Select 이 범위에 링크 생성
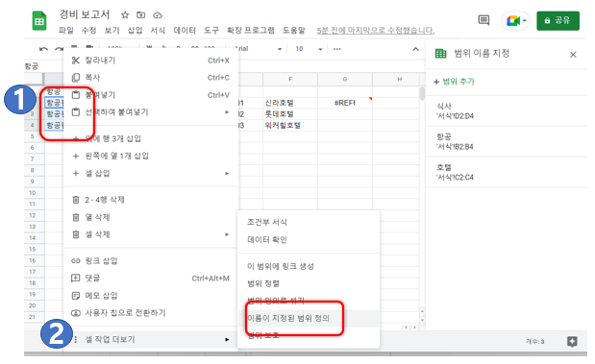The width and height of the screenshot is (595, 364). [x=309, y=266]
